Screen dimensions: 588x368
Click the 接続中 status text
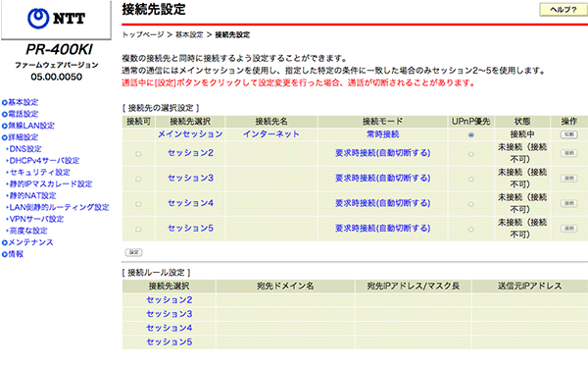tap(522, 134)
